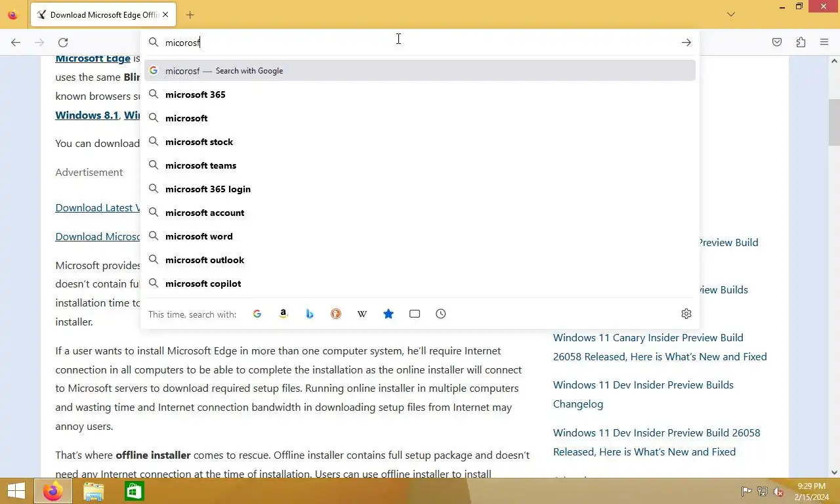Image resolution: width=840 pixels, height=504 pixels.
Task: Search this time with Google icon
Action: pos(257,314)
